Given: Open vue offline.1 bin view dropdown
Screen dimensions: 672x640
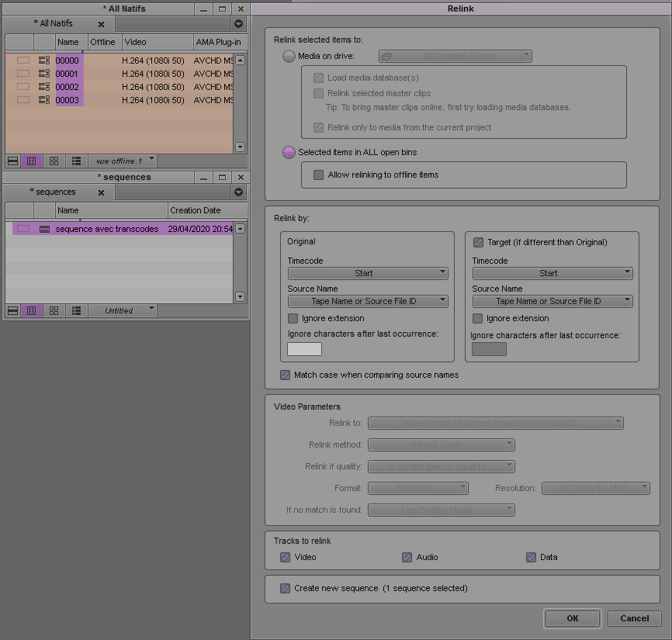Looking at the screenshot, I should (x=123, y=161).
